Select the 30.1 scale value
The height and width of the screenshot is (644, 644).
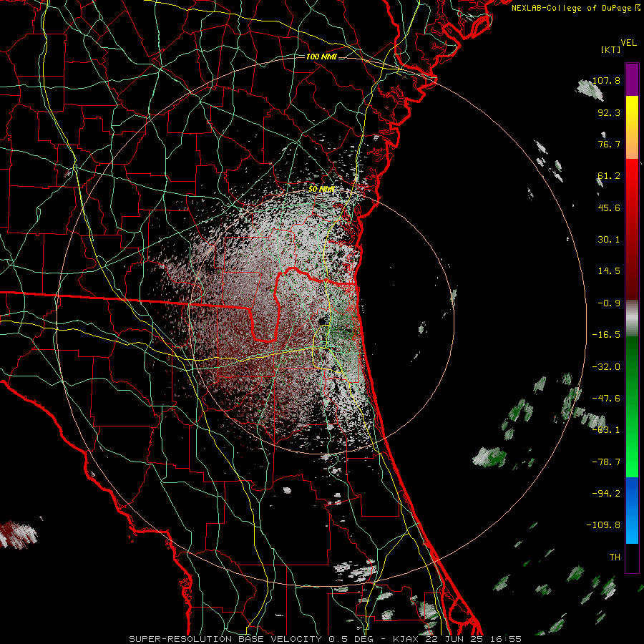[x=609, y=240]
